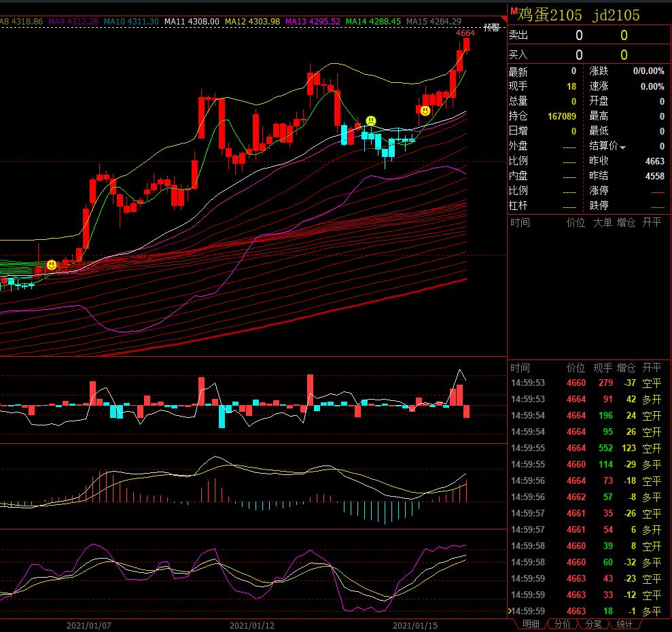
Task: Select the tick row with volume 39
Action: [588, 546]
